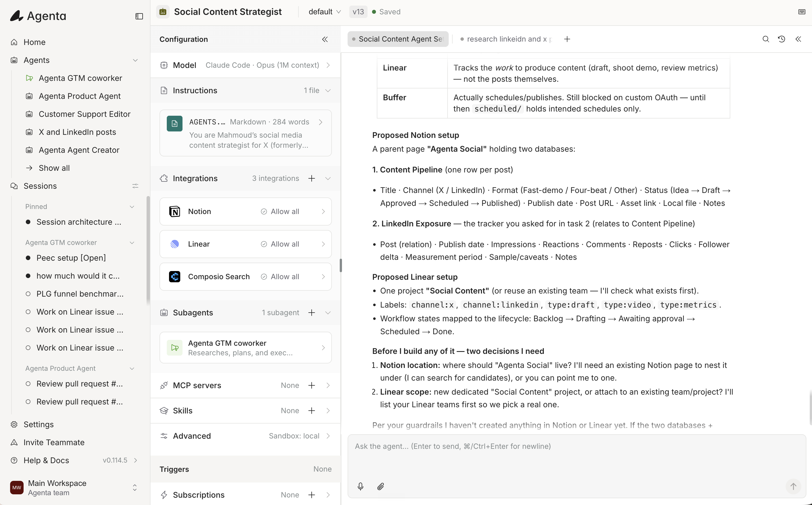
Task: Search within the session chat
Action: tap(766, 39)
